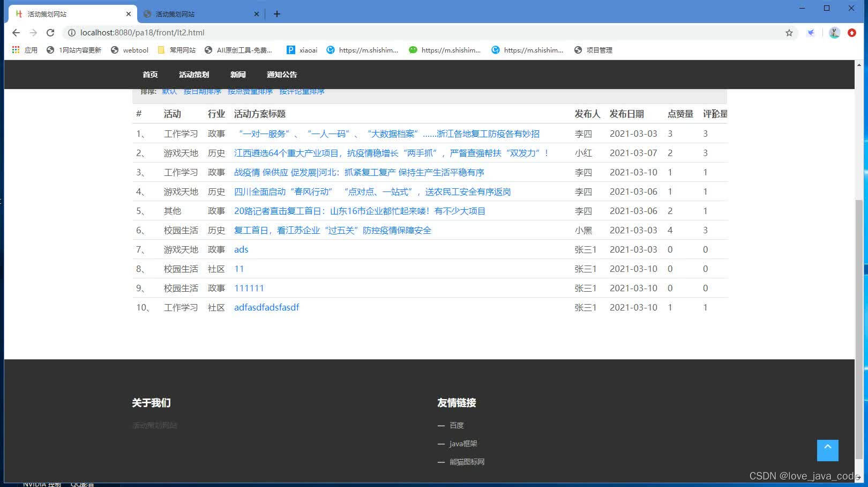Sort by 按日期排序 link
868x487 pixels.
click(x=202, y=92)
